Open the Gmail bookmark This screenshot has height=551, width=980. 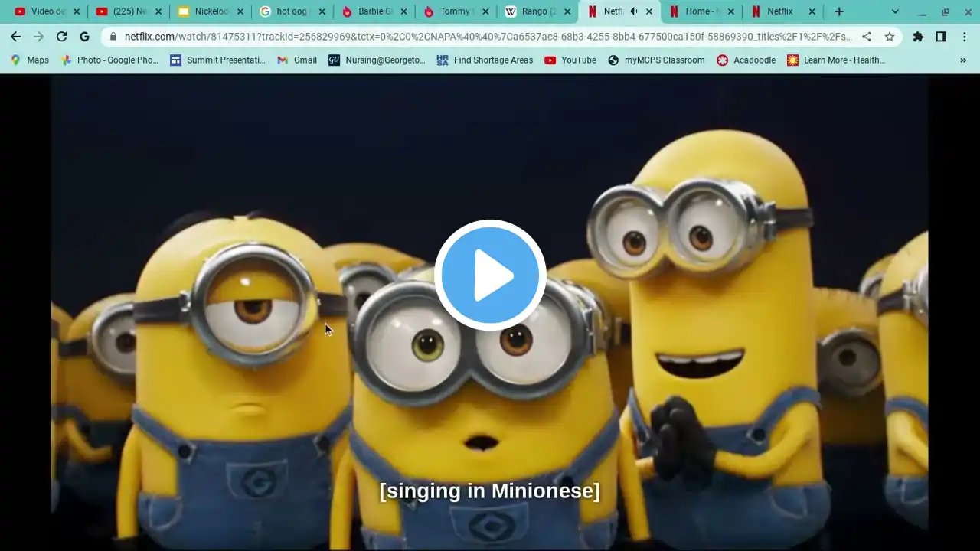(297, 60)
